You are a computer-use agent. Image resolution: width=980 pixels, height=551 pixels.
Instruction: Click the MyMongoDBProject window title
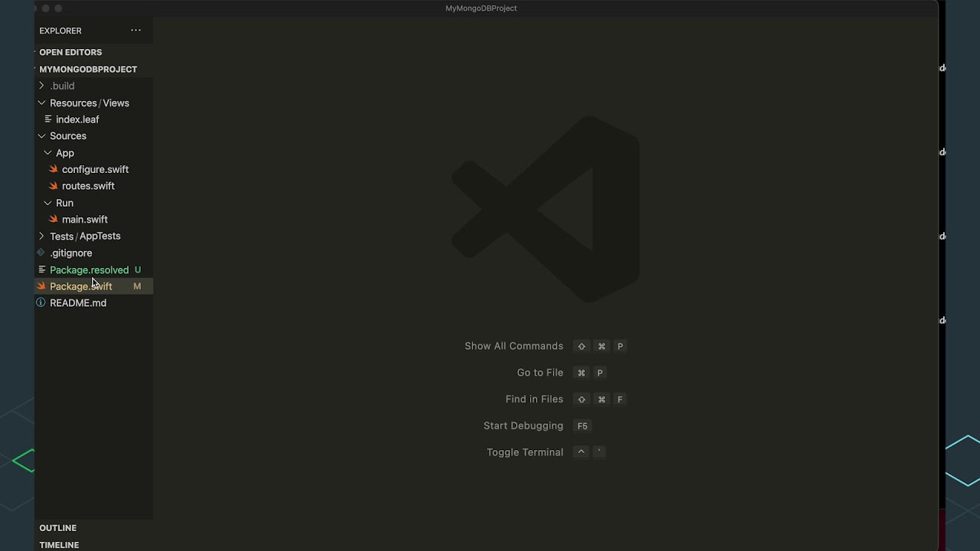[x=481, y=8]
